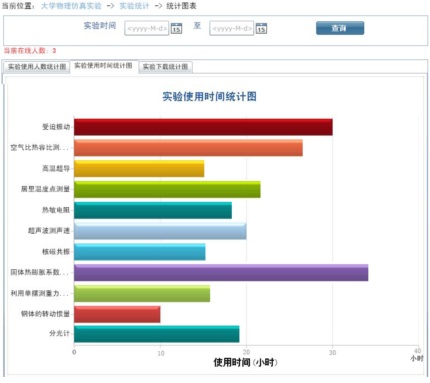Click the 0 tick on the time axis
Screen dimensions: 430x383
click(74, 352)
